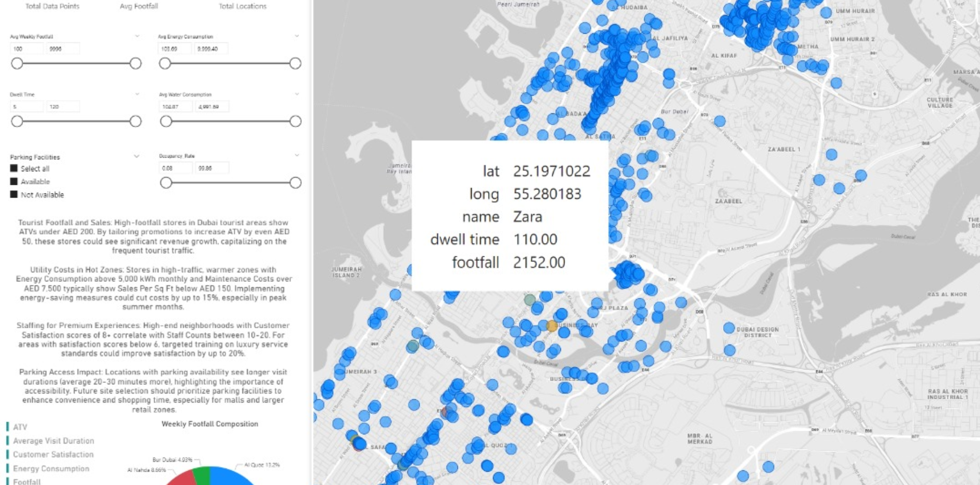Open the Avg Energy Consumption slicer chevron
980x485 pixels.
point(297,36)
